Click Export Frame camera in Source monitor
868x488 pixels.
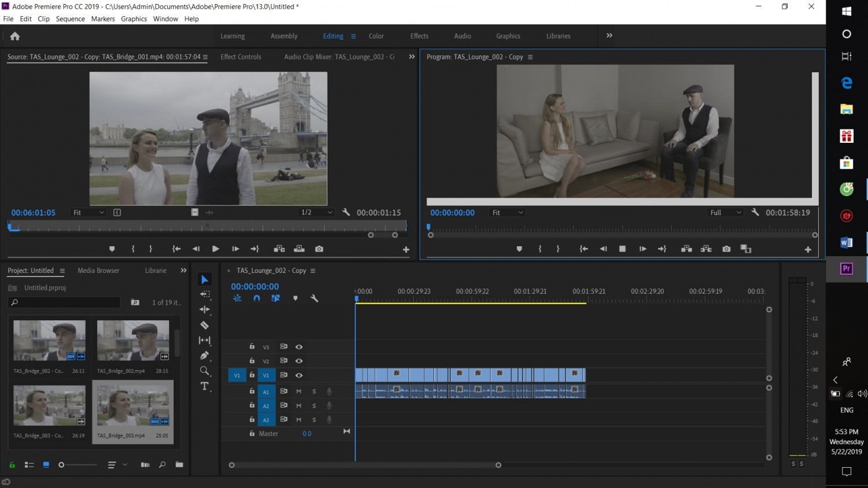319,249
